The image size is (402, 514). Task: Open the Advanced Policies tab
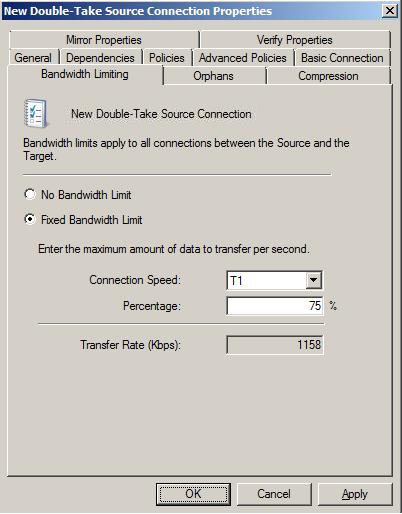click(x=243, y=58)
